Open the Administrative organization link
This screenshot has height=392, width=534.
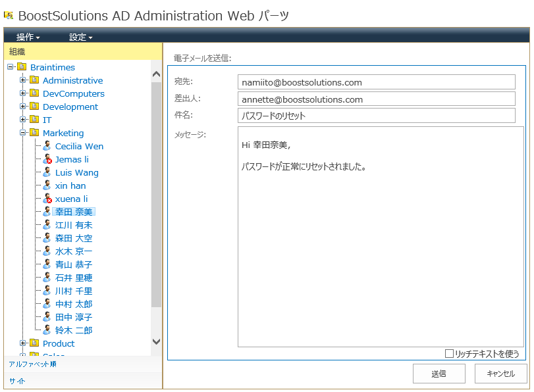point(73,80)
